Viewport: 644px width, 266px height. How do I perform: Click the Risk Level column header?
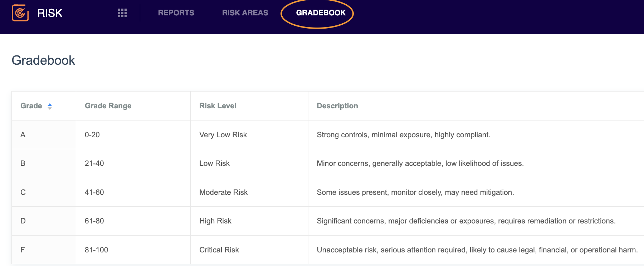click(218, 106)
